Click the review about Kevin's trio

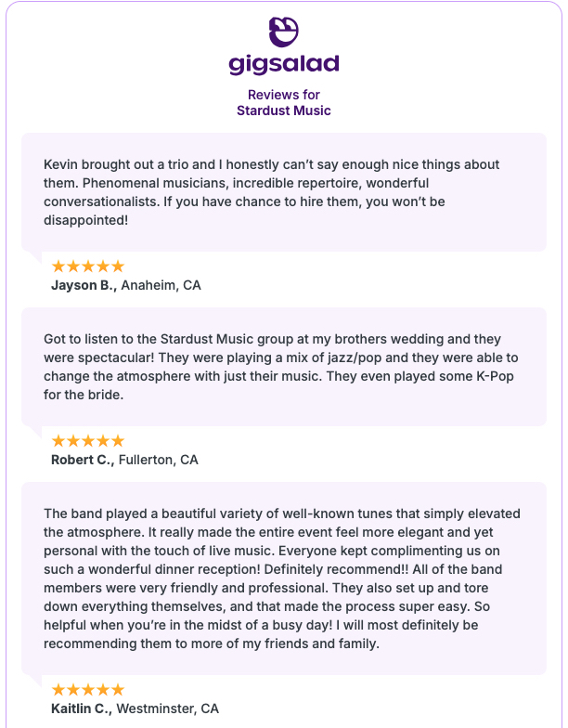coord(283,192)
